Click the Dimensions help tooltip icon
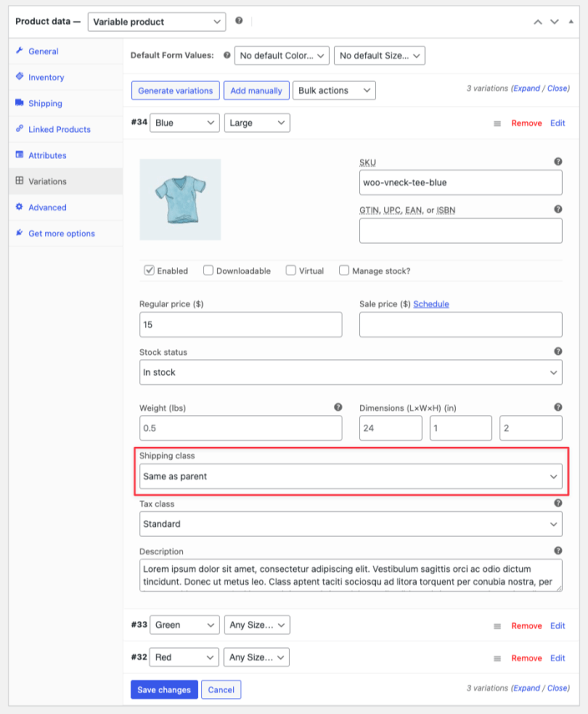This screenshot has height=714, width=588. (x=558, y=408)
